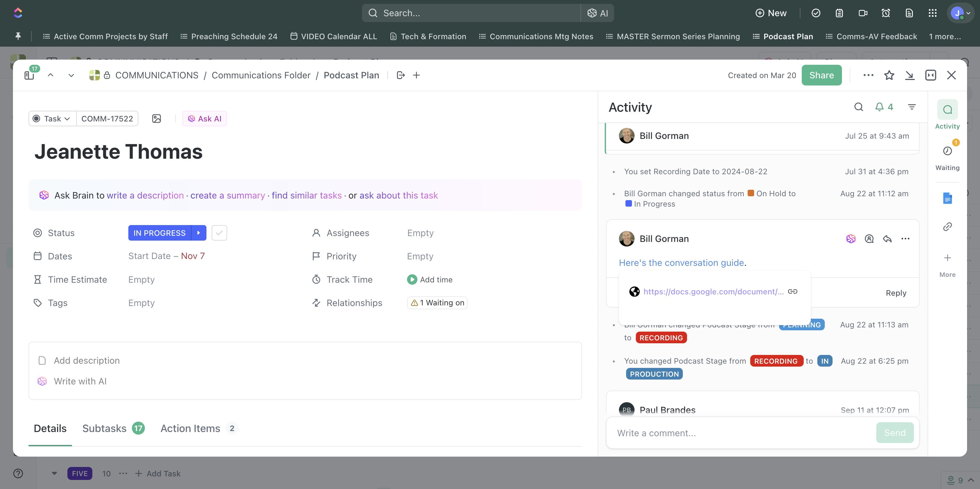The width and height of the screenshot is (980, 489).
Task: Click the find similar tasks link
Action: coord(307,196)
